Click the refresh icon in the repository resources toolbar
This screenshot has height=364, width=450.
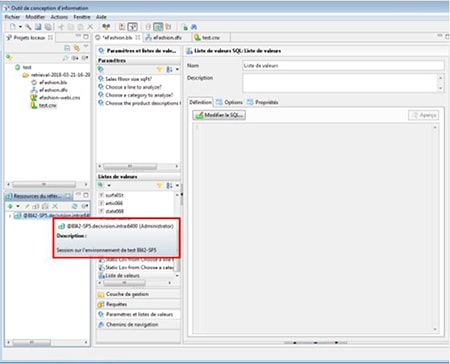tap(75, 206)
